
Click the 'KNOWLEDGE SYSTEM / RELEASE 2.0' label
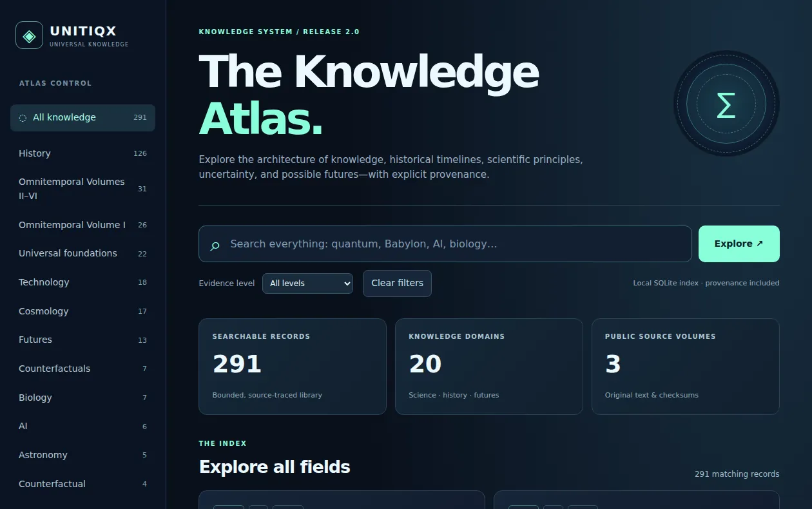(279, 32)
